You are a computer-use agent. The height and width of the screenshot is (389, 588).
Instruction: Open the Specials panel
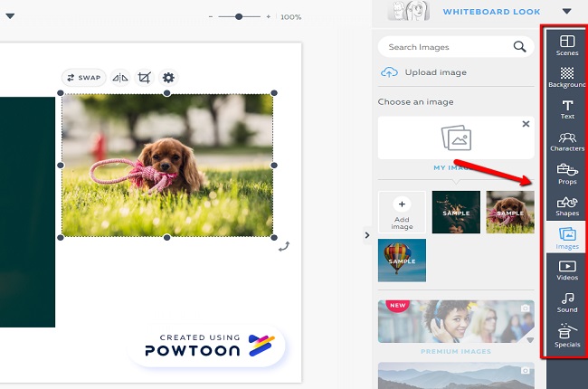[567, 335]
